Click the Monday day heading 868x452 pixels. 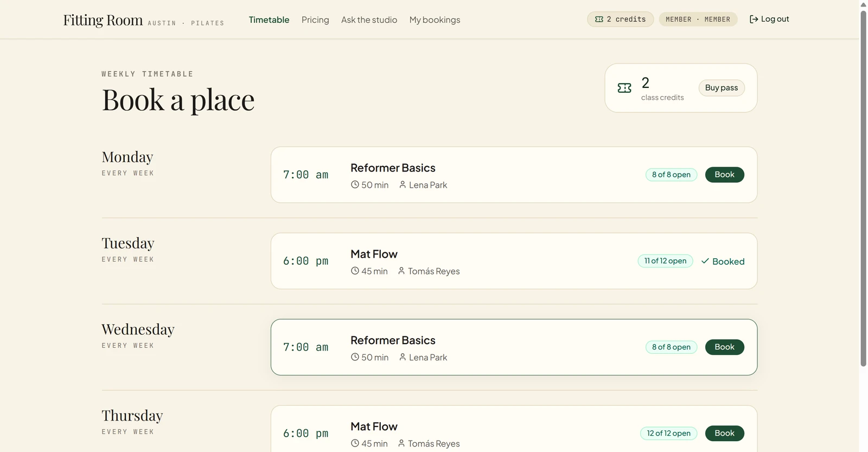coord(127,157)
